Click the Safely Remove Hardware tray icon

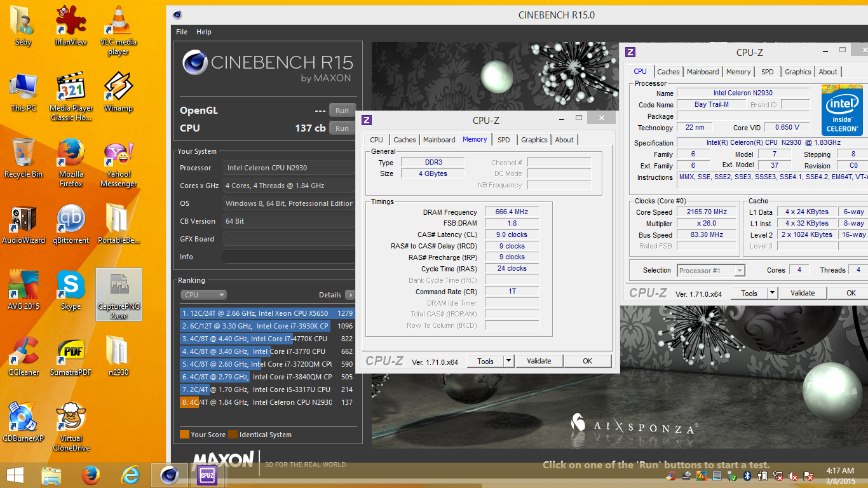click(x=731, y=476)
